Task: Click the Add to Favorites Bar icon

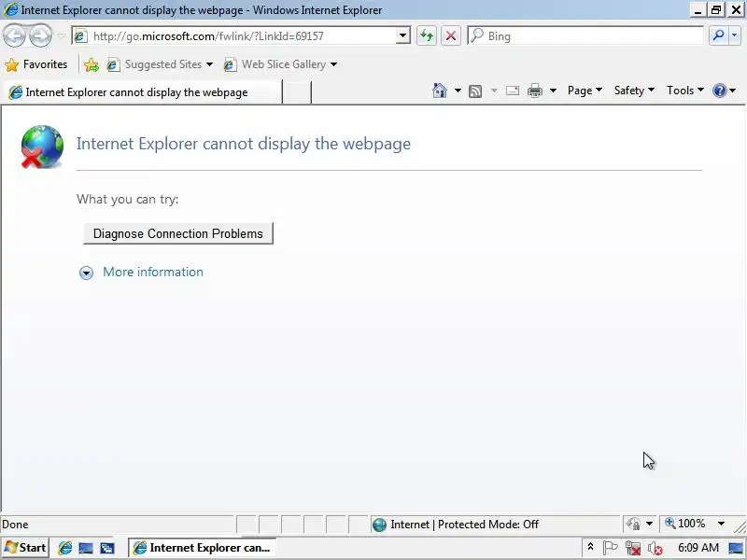Action: point(91,64)
